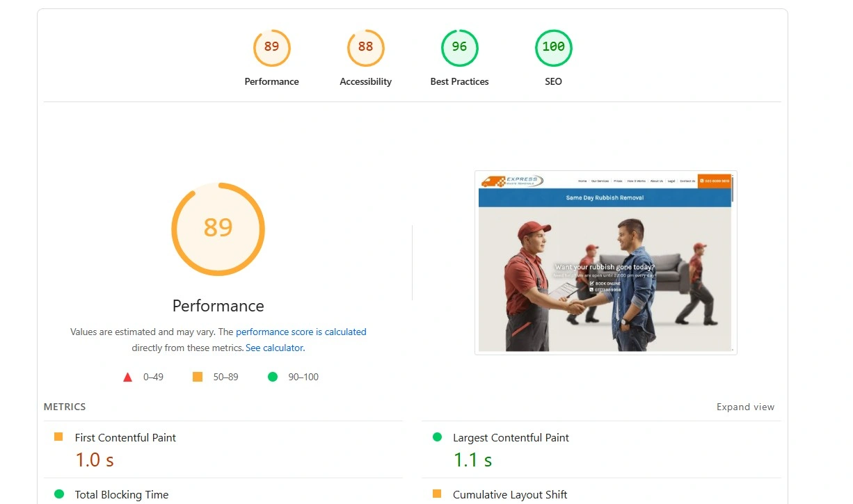Screen dimensions: 853x504
Task: Click the red triangle in the 0–49 legend
Action: pos(128,377)
